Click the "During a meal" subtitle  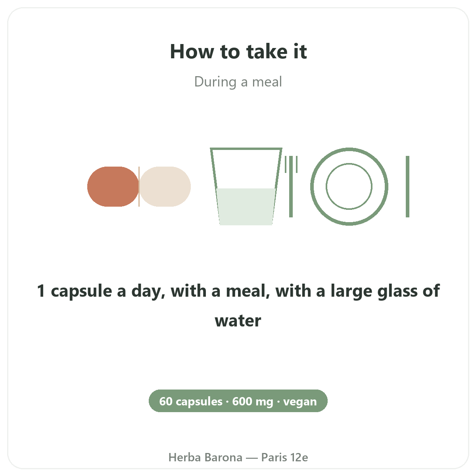coord(238,82)
